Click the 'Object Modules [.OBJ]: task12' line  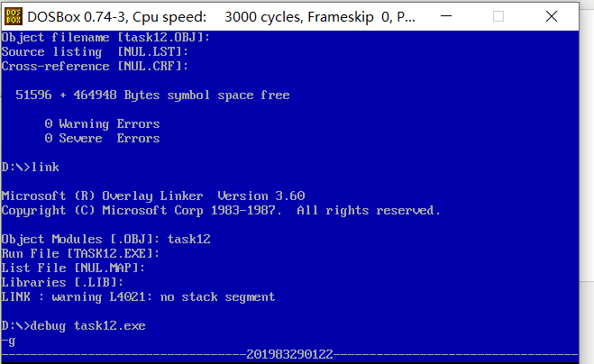[105, 240]
